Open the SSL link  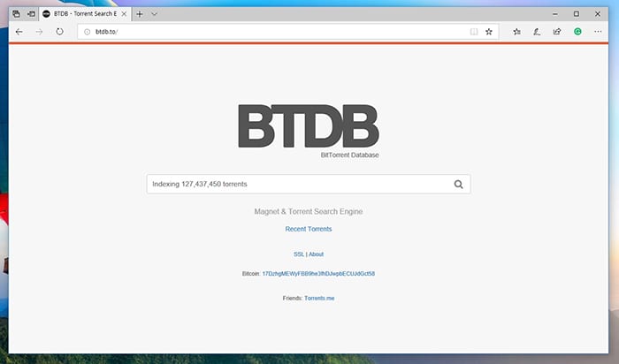coord(299,254)
